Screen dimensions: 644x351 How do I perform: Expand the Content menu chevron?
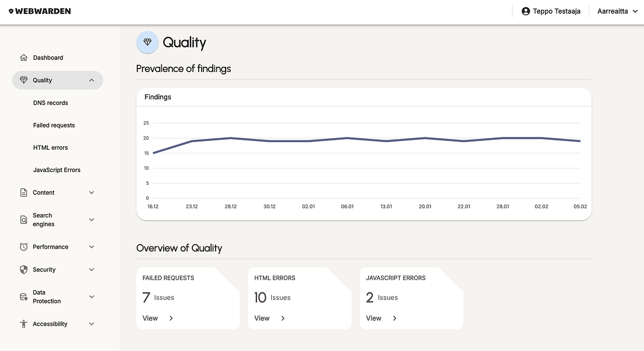(92, 192)
